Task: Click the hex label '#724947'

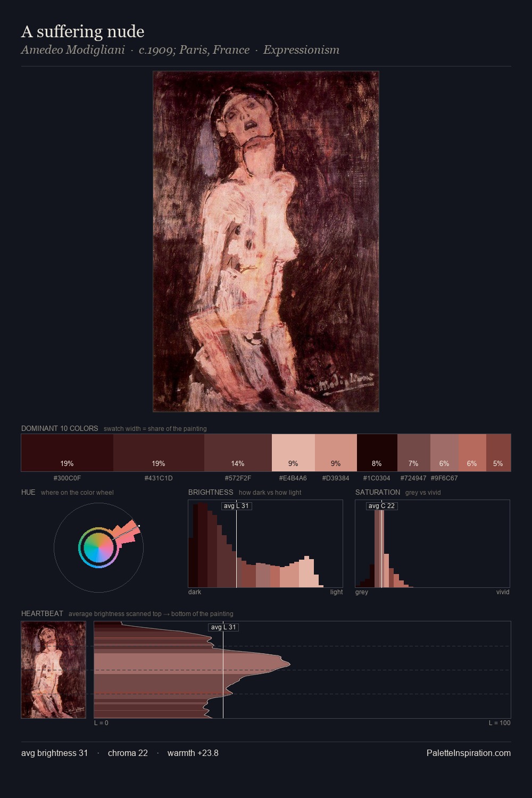Action: [x=413, y=478]
